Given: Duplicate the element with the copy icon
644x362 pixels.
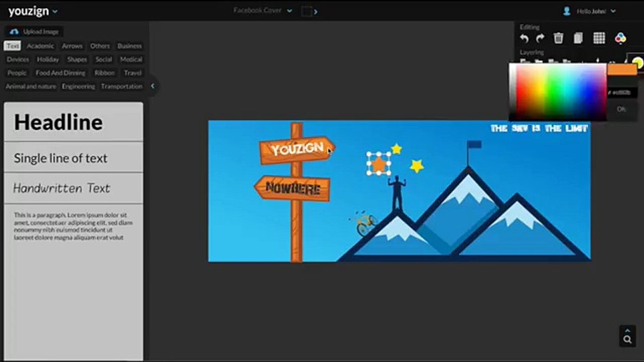Looking at the screenshot, I should (x=578, y=38).
